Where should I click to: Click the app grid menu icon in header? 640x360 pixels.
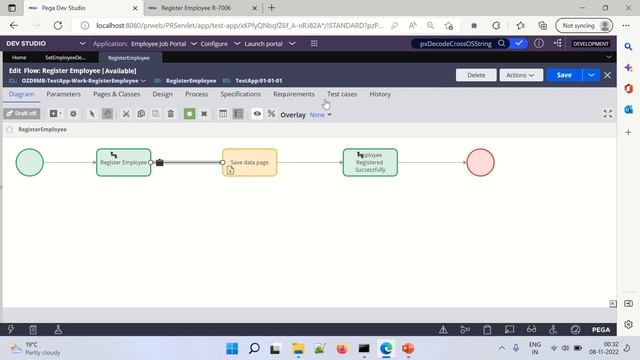(x=314, y=44)
